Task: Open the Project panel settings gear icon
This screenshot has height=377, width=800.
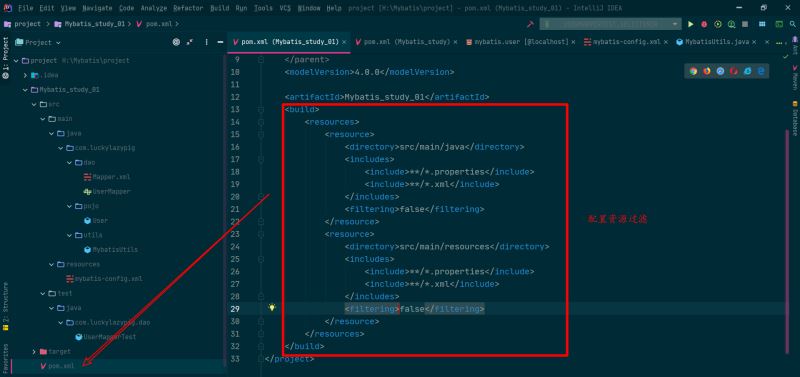Action: click(x=206, y=42)
